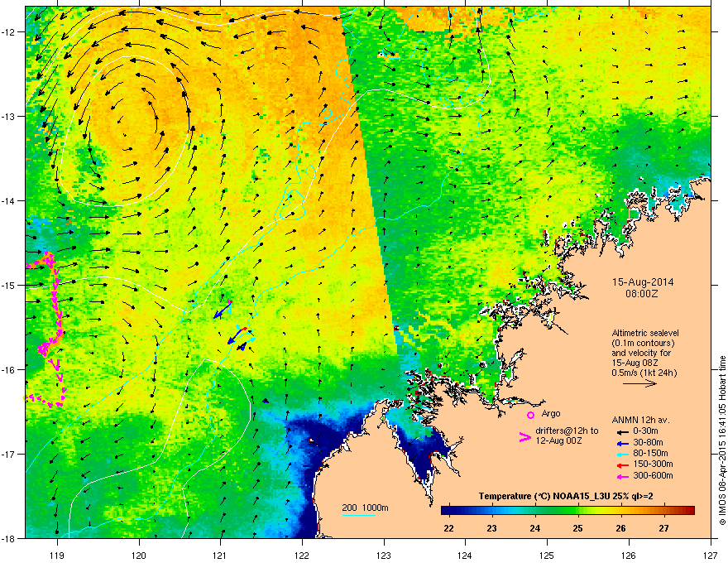Click the time label 08:00Z

pos(642,294)
